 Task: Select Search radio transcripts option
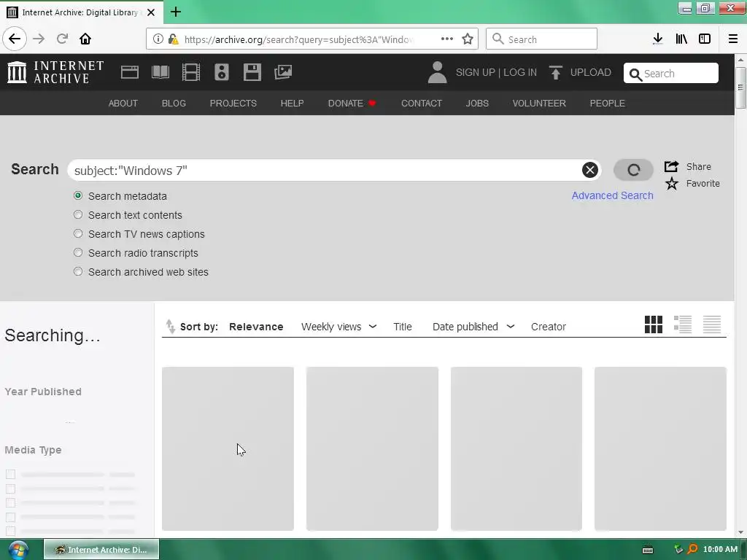[78, 252]
